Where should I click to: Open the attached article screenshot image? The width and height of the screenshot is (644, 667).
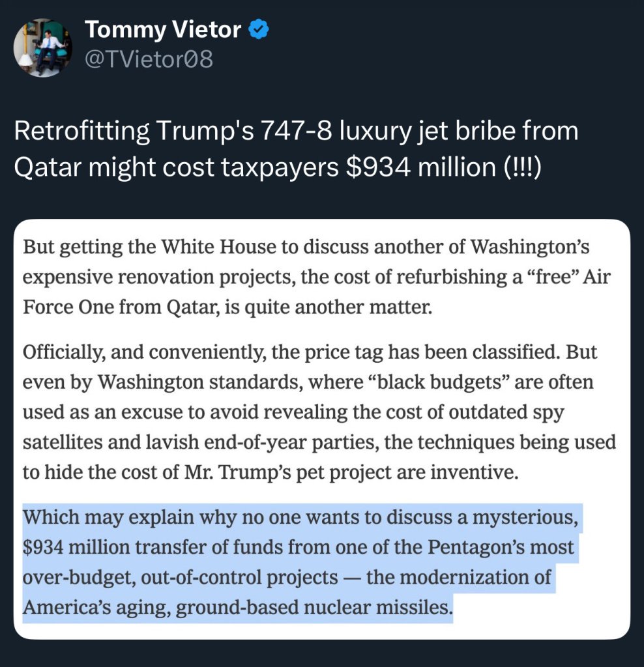click(322, 429)
